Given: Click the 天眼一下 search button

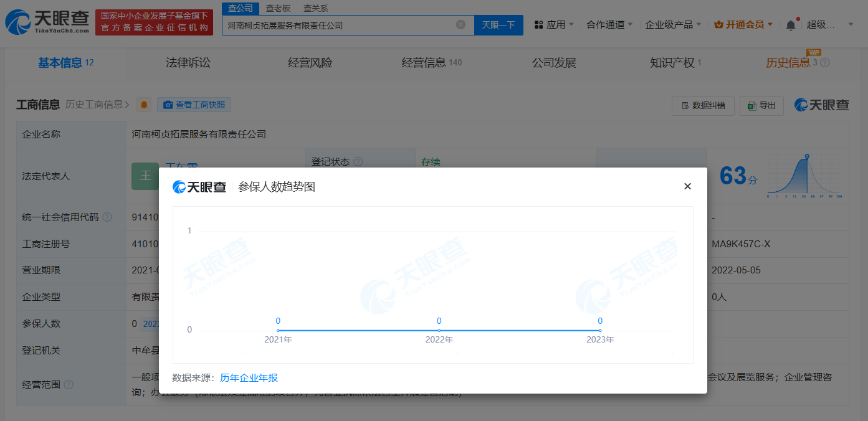Looking at the screenshot, I should (x=498, y=25).
